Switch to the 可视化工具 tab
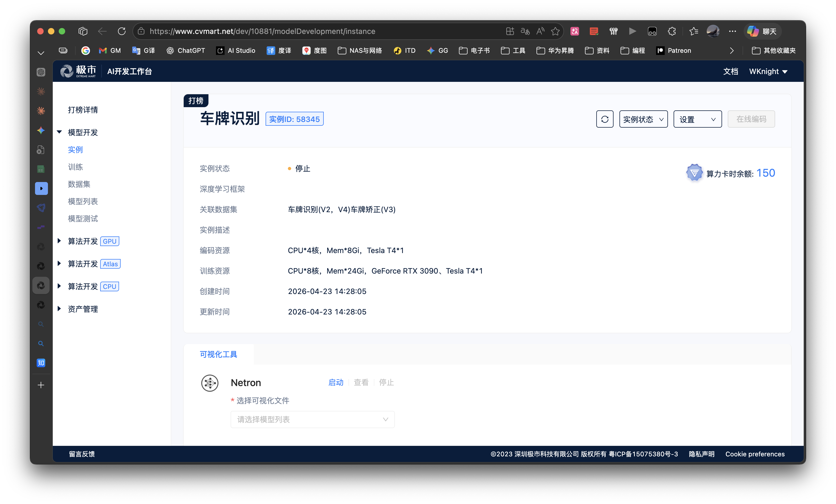This screenshot has width=836, height=504. click(x=218, y=354)
